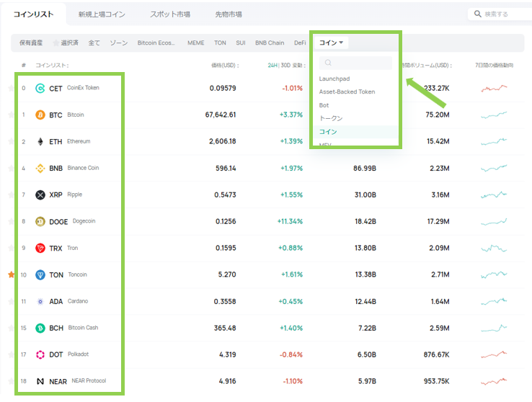
Task: Focus the category dropdown search field
Action: (x=355, y=63)
